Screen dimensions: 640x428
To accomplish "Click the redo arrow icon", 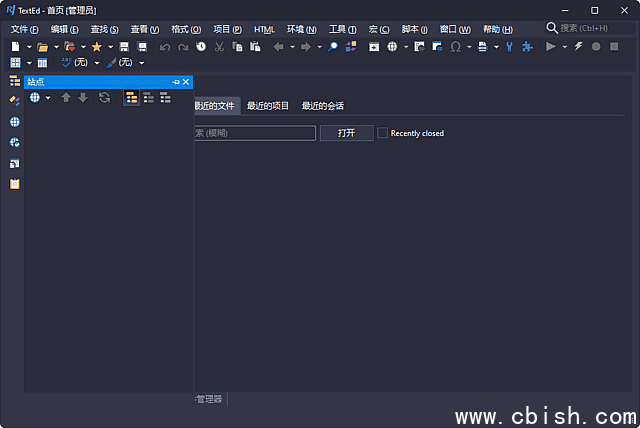I will coord(183,47).
